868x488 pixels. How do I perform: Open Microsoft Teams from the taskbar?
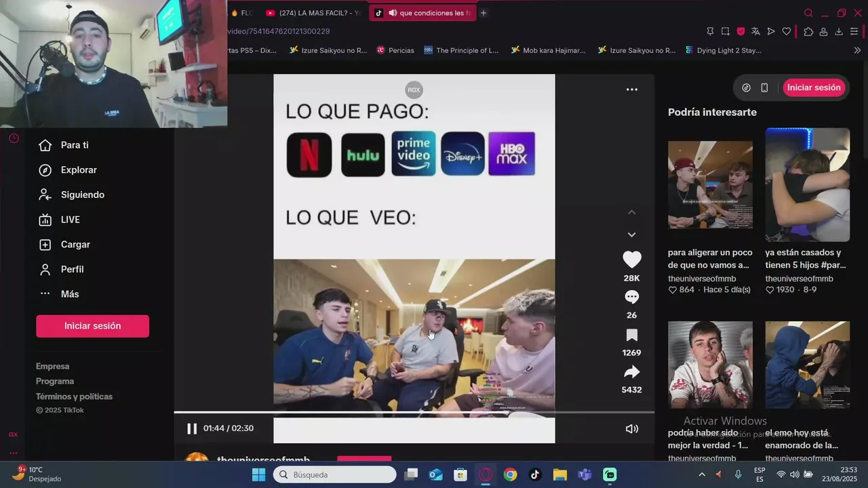585,474
